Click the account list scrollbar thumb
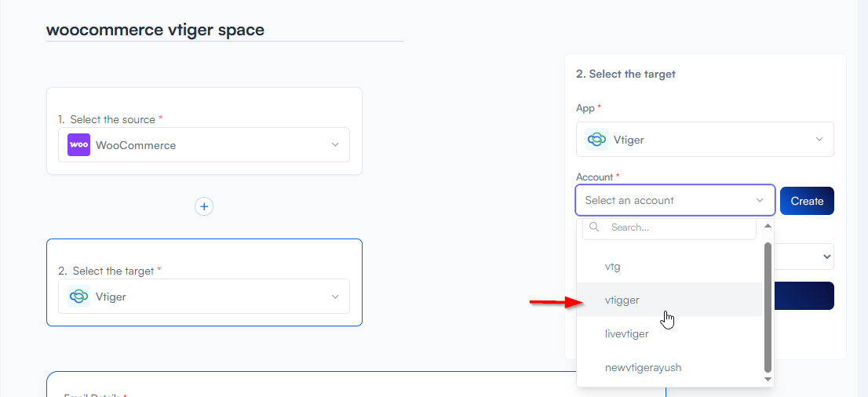Screen dimensions: 868x397 pyautogui.click(x=768, y=306)
